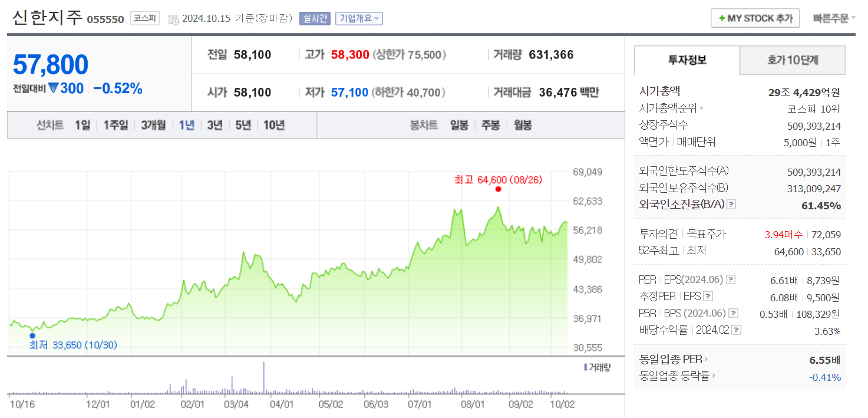868x418 pixels.
Task: Click the 투자의견 label
Action: (658, 234)
